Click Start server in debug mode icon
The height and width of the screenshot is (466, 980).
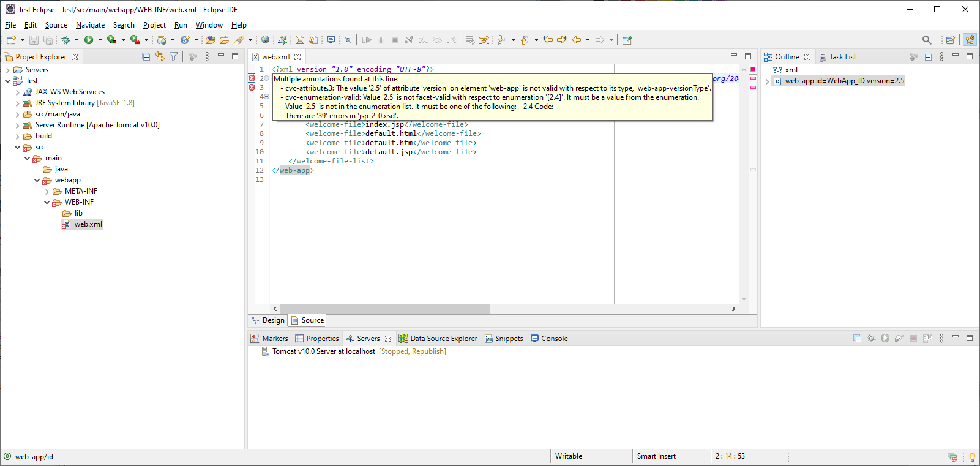pyautogui.click(x=871, y=338)
